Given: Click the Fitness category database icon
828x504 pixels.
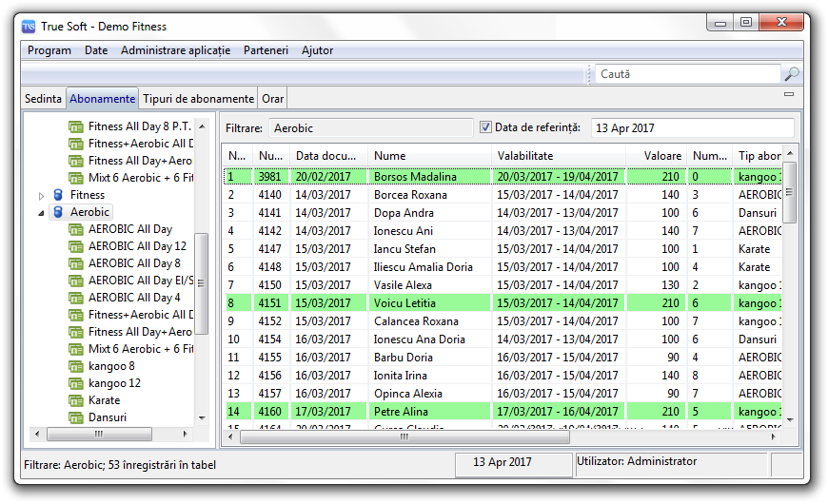Looking at the screenshot, I should tap(57, 195).
